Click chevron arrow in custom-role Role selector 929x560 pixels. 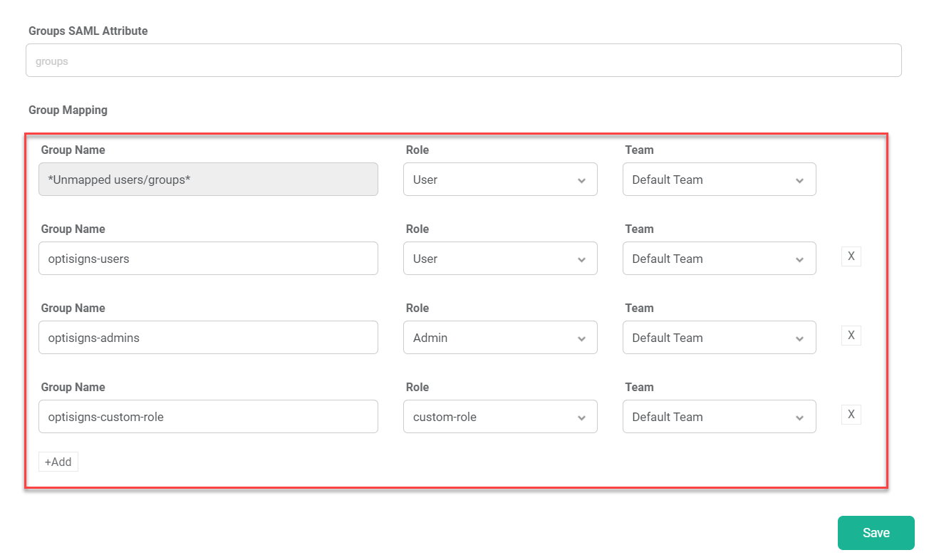(x=581, y=418)
